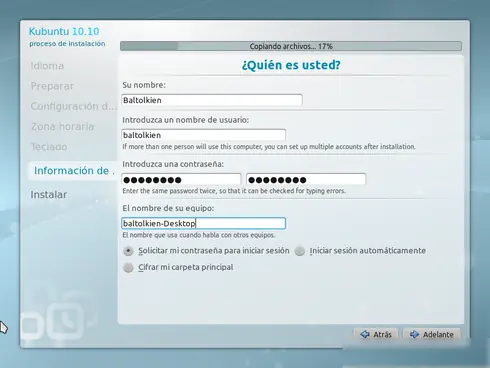Proceed with the Adelante button
The height and width of the screenshot is (368, 490).
click(432, 334)
